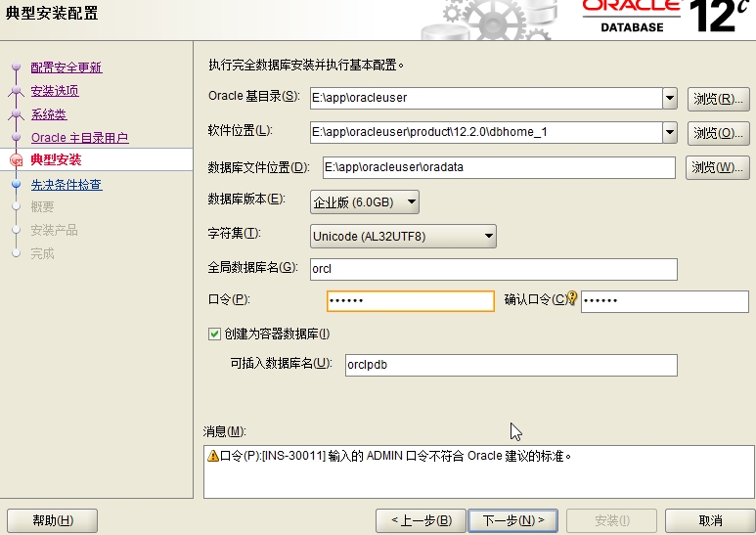Click the 软件位置 path field
Screen dimensions: 756x535
[486, 133]
